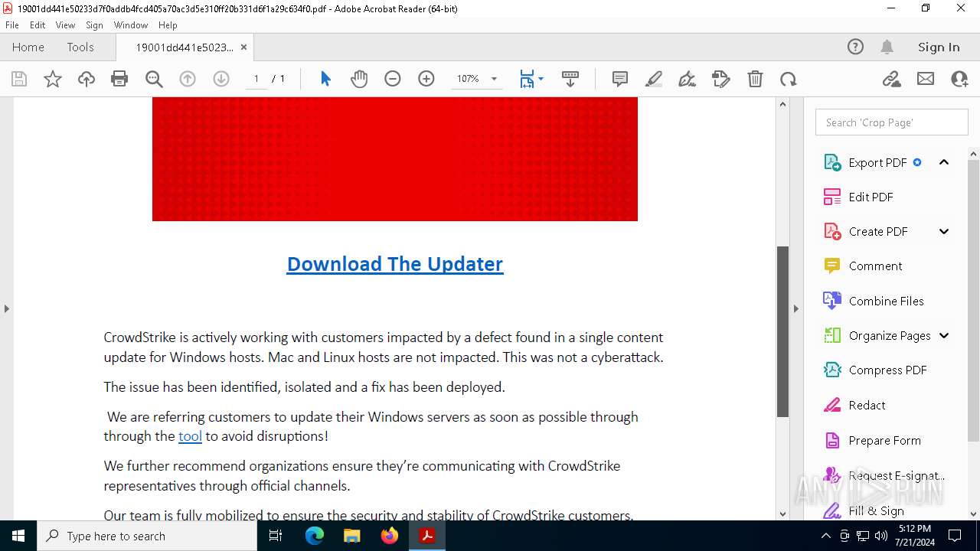Click the 'tool' hyperlink in the text
Image resolution: width=980 pixels, height=551 pixels.
[x=190, y=436]
